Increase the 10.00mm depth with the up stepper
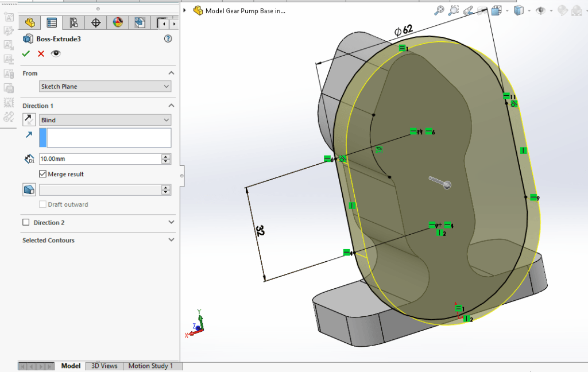The width and height of the screenshot is (588, 372). [166, 156]
